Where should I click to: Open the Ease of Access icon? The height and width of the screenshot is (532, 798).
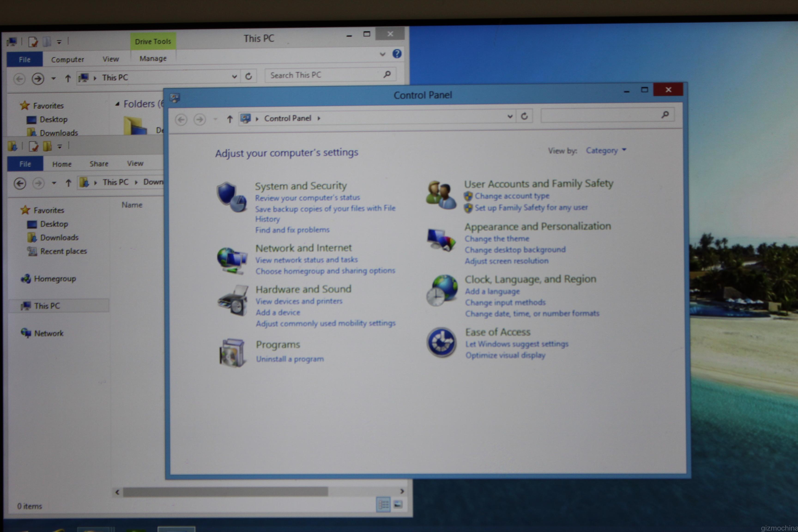[441, 342]
